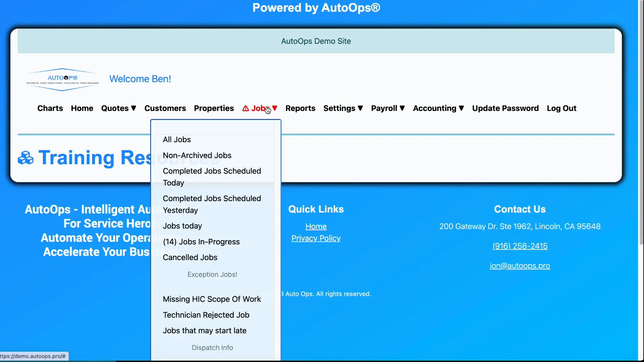Open the Accounting dropdown
The width and height of the screenshot is (644, 362).
[x=438, y=108]
